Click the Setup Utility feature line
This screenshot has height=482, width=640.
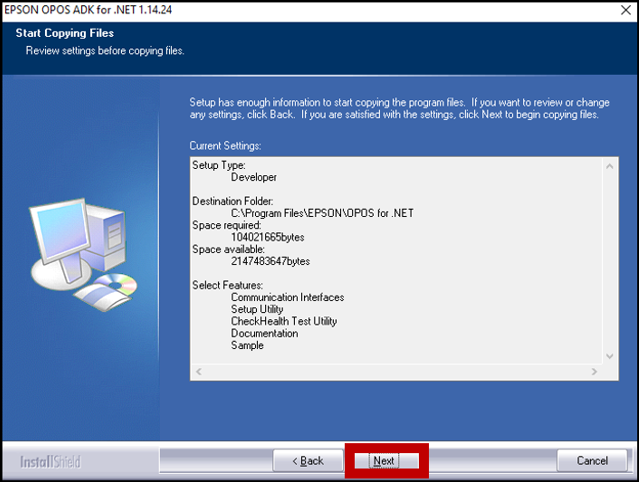click(257, 309)
